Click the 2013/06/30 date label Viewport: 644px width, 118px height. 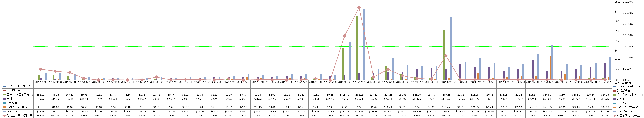click(x=156, y=82)
